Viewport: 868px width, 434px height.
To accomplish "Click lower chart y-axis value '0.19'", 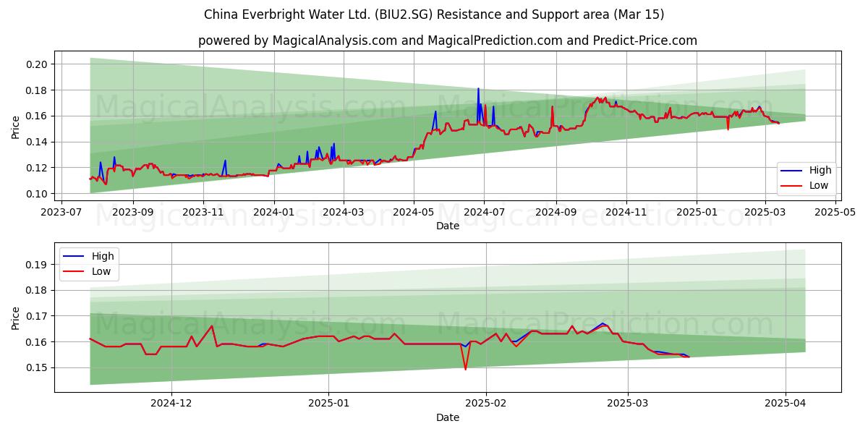I will point(38,265).
